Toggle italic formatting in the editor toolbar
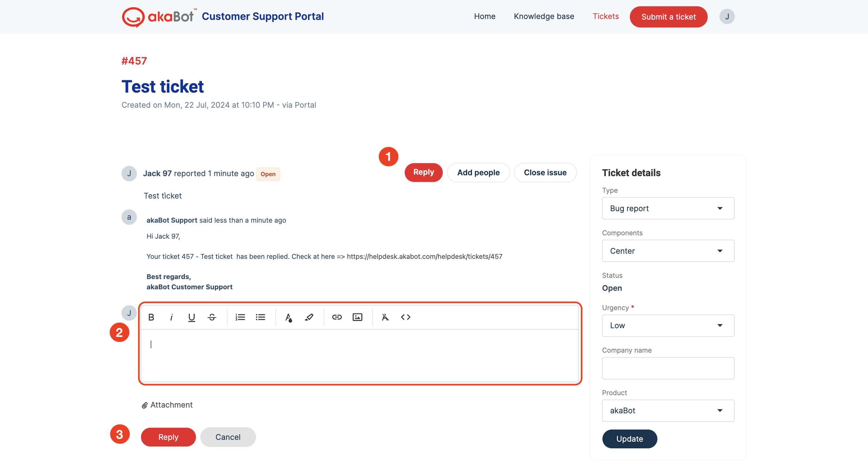Screen dimensions: 868x470 pyautogui.click(x=171, y=317)
